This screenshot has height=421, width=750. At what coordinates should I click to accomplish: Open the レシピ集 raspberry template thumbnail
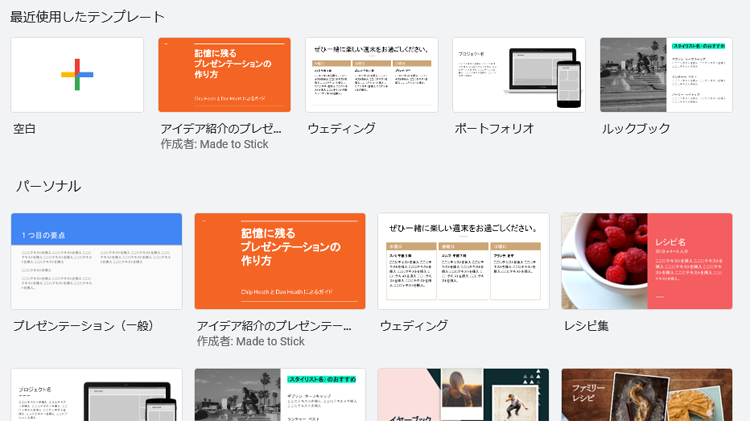tap(647, 261)
